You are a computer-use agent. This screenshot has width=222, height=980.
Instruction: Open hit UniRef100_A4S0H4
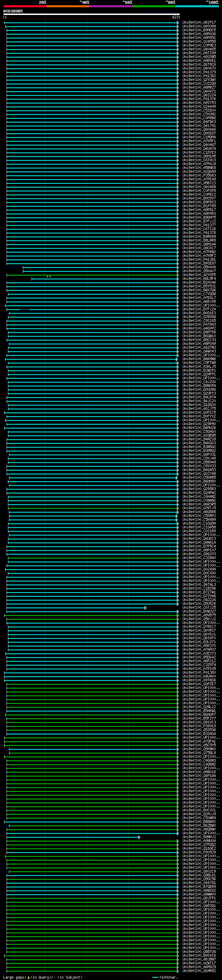point(199,26)
